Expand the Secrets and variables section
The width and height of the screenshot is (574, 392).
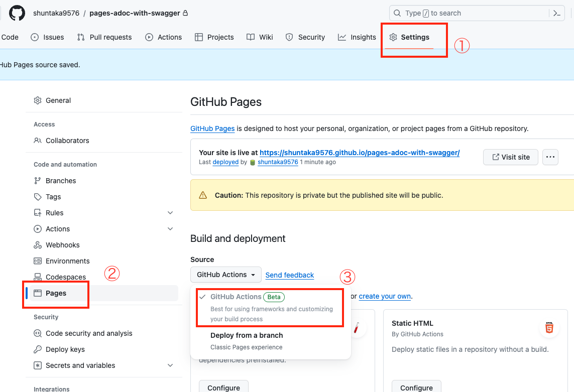pos(170,365)
